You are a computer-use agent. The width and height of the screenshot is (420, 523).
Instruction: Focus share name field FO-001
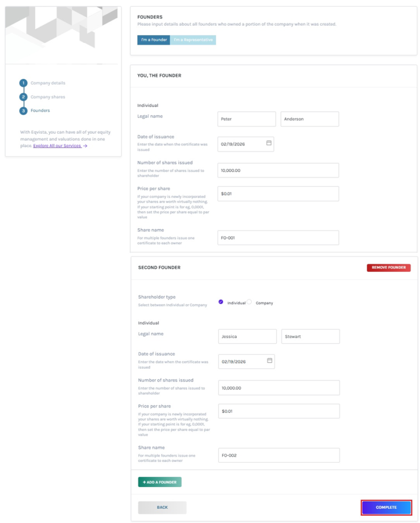point(278,237)
